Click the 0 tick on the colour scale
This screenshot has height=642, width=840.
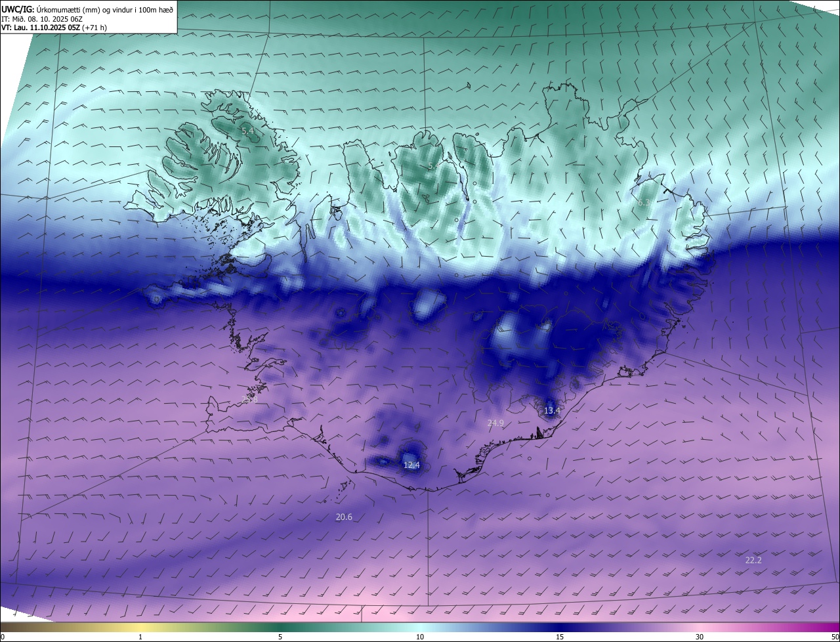coord(3,637)
